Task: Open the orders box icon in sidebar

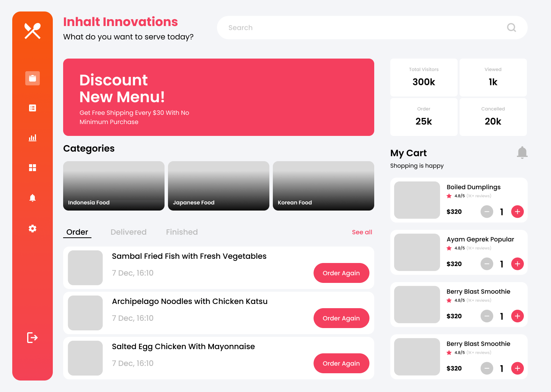Action: pyautogui.click(x=33, y=78)
